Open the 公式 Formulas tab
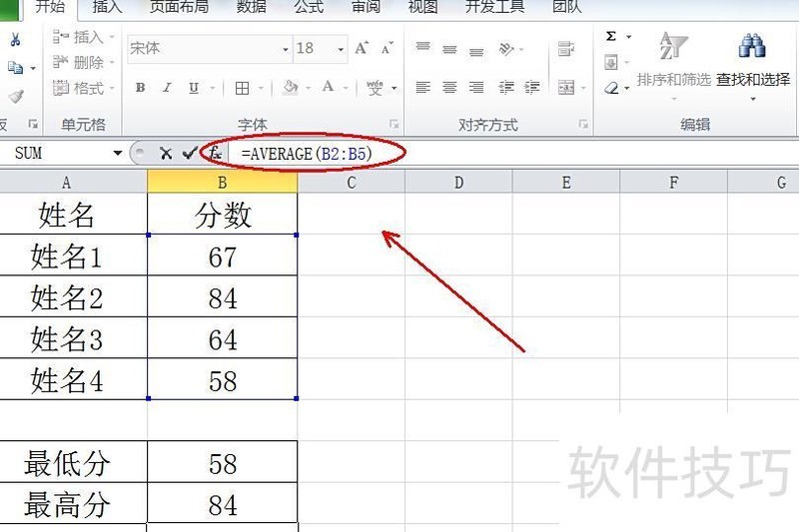Screen dimensions: 799x532 coord(309,6)
